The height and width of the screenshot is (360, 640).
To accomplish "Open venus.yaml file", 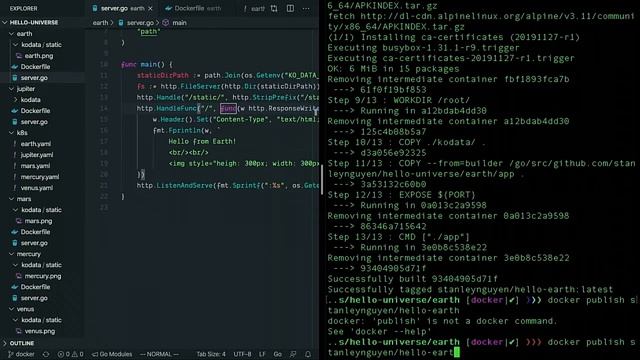I will point(36,188).
